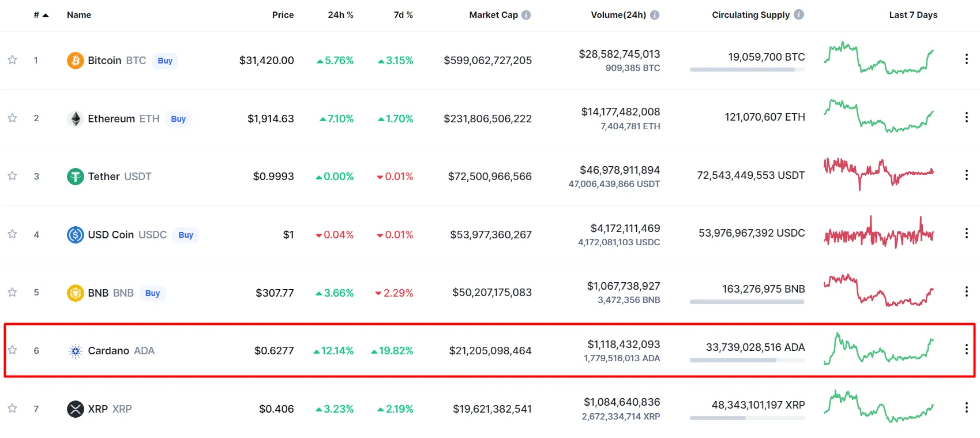Star Ethereum to add to watchlist

click(12, 118)
